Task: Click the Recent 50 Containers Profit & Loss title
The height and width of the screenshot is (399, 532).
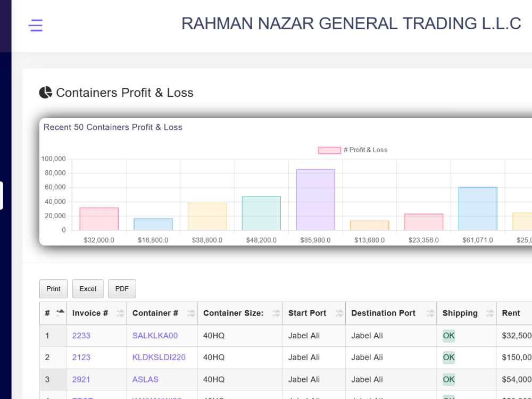Action: coord(113,127)
